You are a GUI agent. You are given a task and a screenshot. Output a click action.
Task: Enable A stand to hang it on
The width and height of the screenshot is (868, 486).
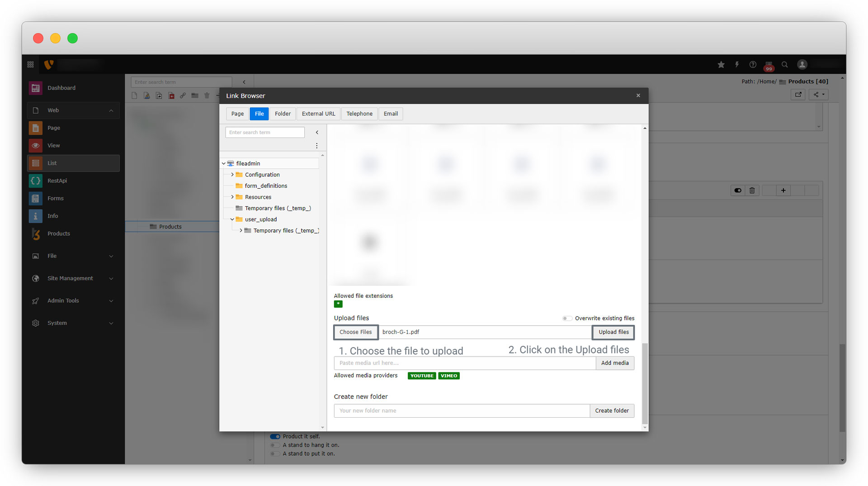click(x=275, y=445)
